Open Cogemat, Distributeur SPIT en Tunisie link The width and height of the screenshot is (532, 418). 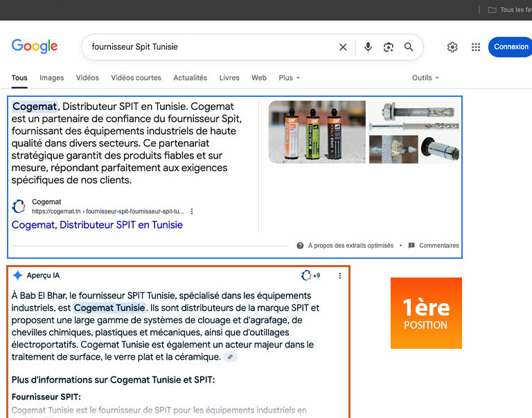click(97, 225)
